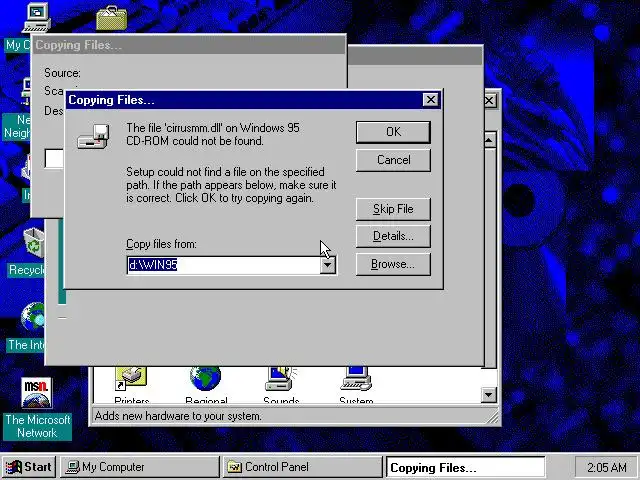Switch to My Computer taskbar button

pos(140,467)
